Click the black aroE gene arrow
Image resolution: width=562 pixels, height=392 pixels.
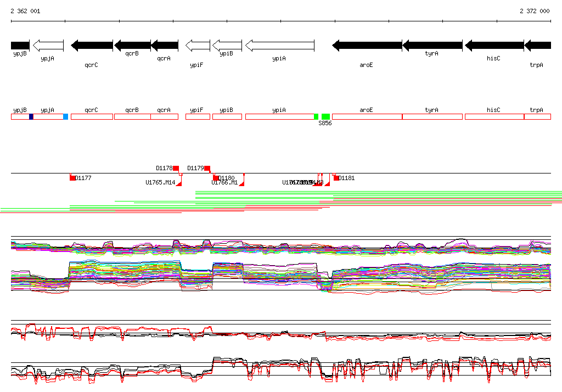(367, 46)
